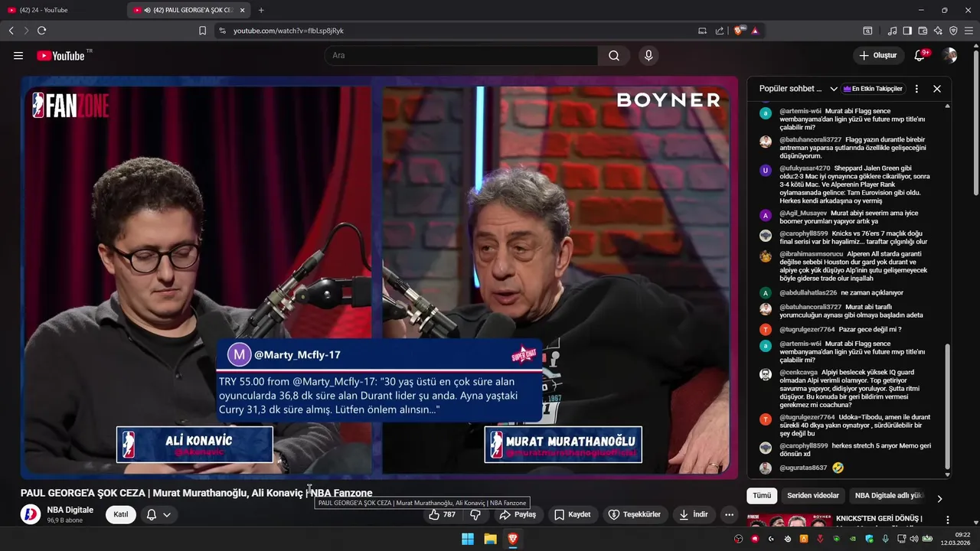This screenshot has height=551, width=980.
Task: Click the NBA Digitale channel avatar
Action: (x=31, y=514)
